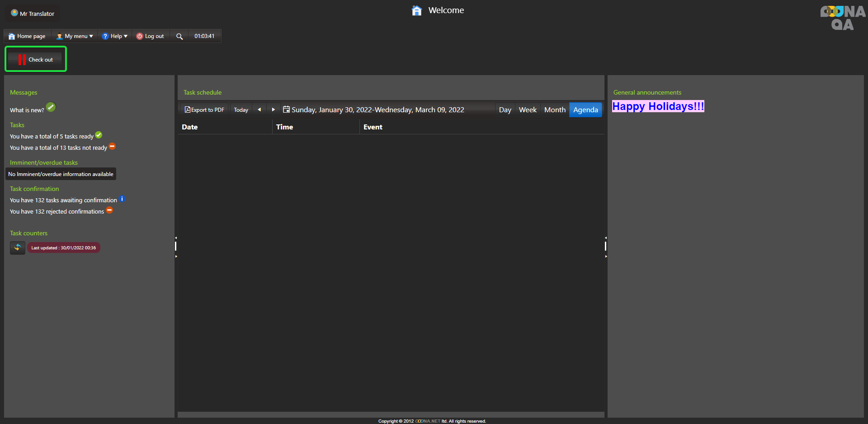
Task: Click the green 'What is new?' checkmark icon
Action: click(x=51, y=107)
